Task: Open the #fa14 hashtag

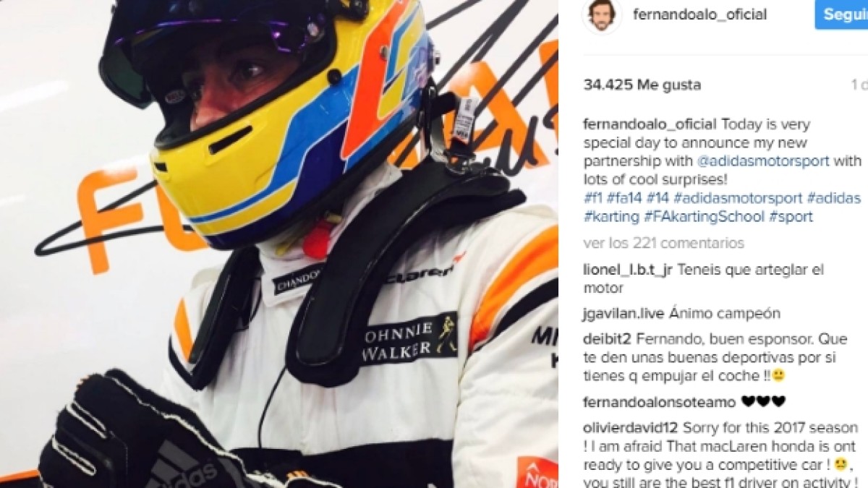Action: 624,198
